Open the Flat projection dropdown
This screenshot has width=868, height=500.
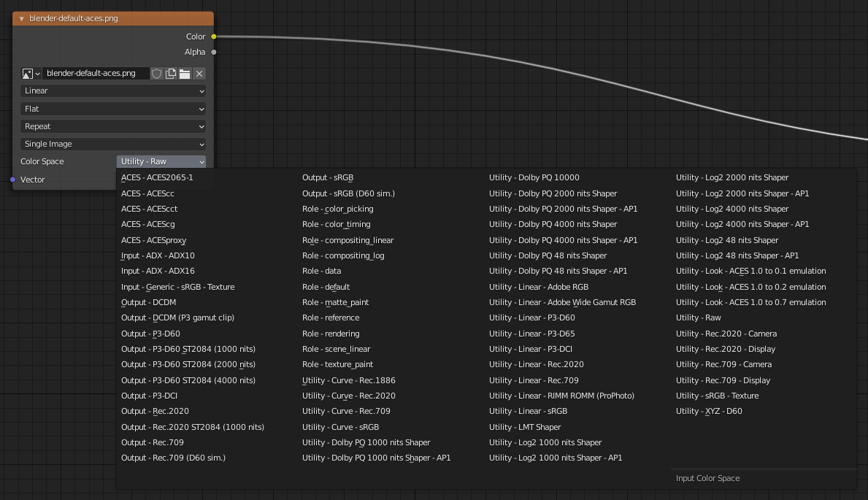(113, 109)
